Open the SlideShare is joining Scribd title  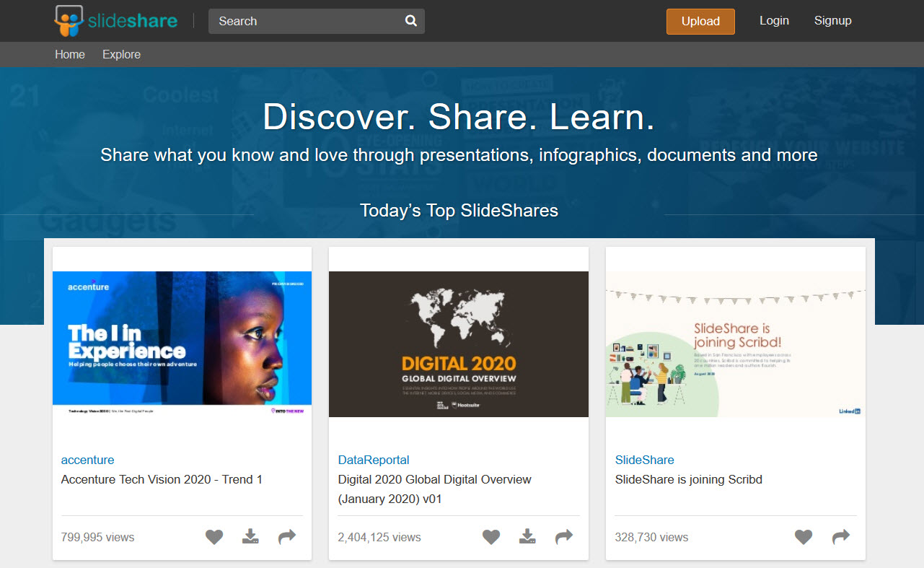click(689, 479)
